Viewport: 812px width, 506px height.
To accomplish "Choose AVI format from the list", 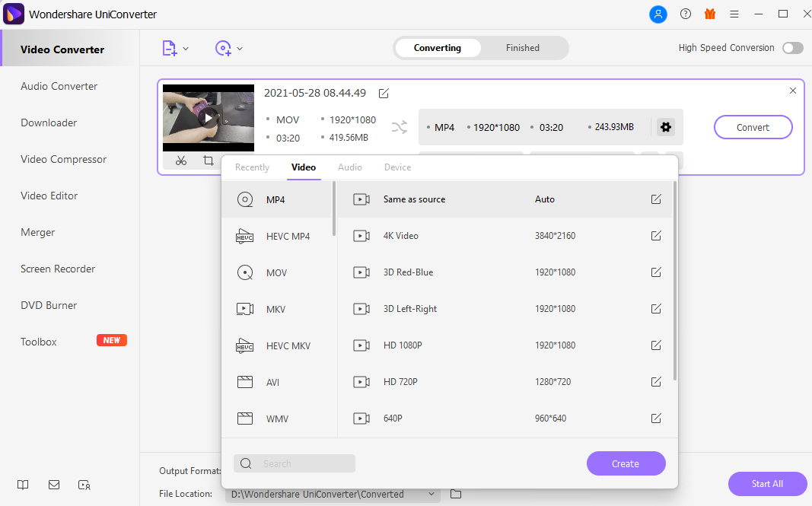I will 276,382.
